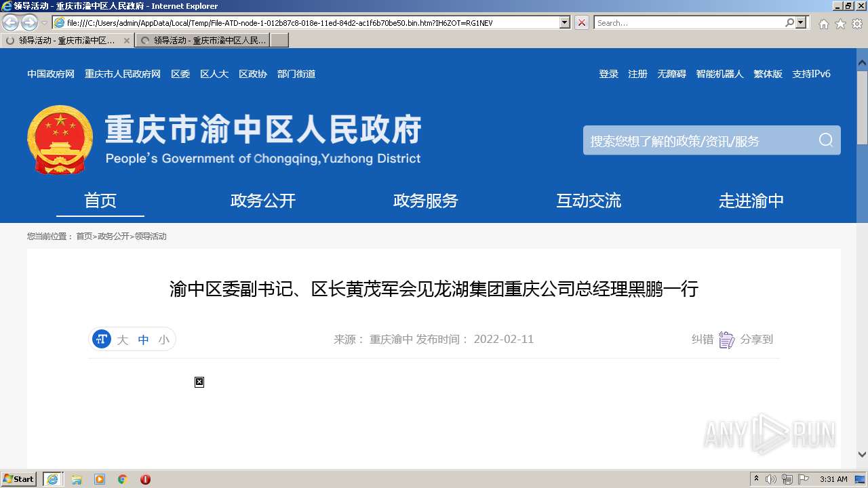Click the font size T icon
Screen dimensions: 868x488
[102, 339]
